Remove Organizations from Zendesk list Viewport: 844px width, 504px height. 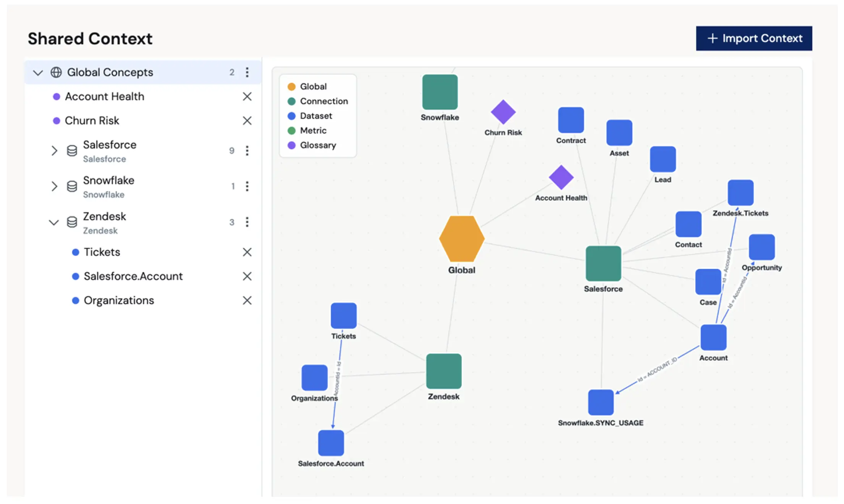[x=247, y=300]
